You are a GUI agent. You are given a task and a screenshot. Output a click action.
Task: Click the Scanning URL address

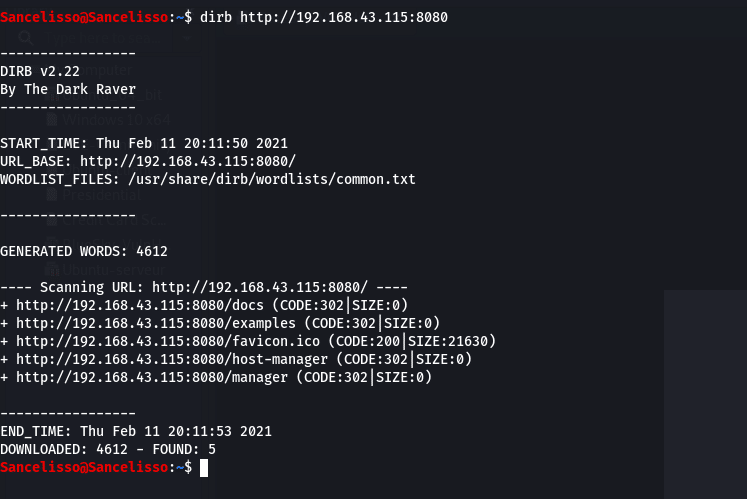point(260,287)
